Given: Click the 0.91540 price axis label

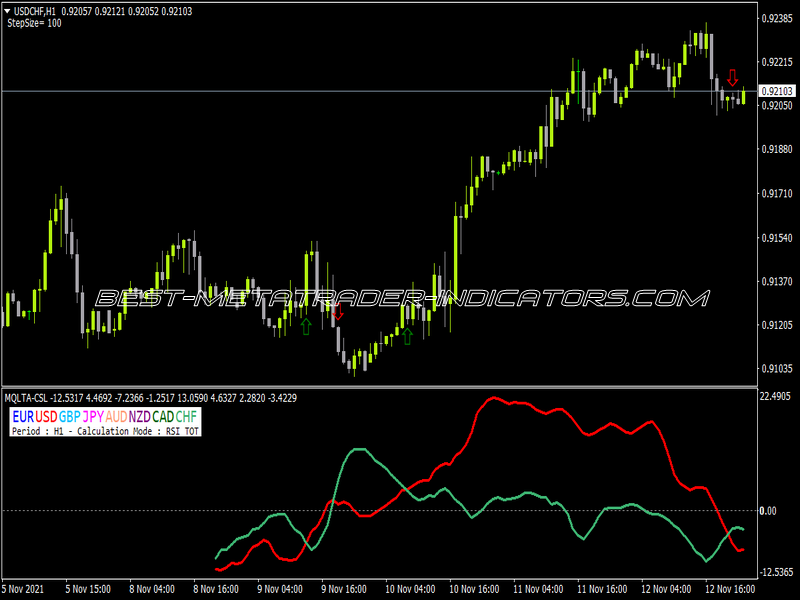Looking at the screenshot, I should [x=777, y=238].
